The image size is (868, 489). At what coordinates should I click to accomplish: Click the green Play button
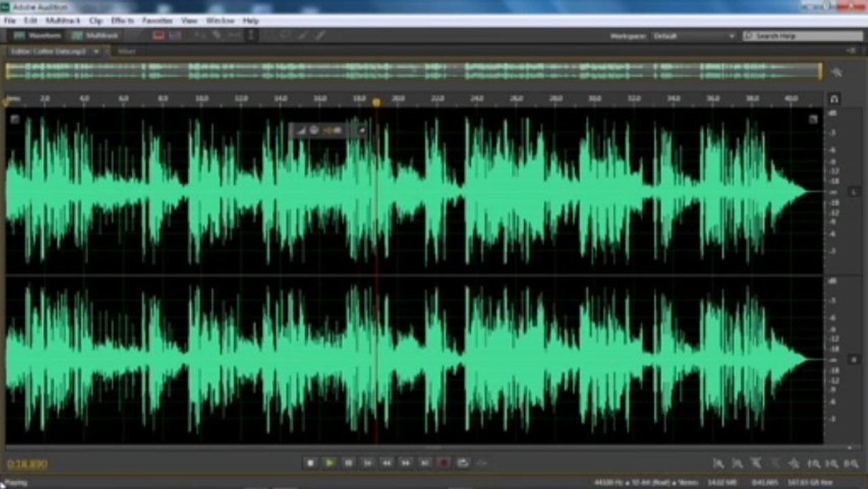coord(329,463)
